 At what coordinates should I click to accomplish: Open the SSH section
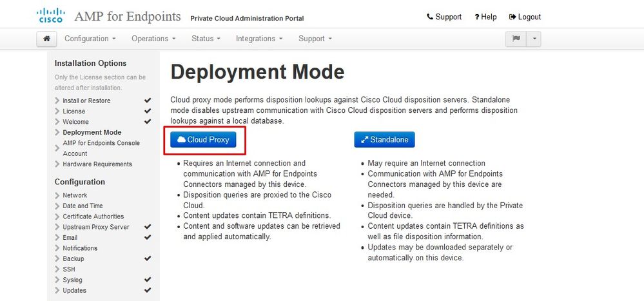[x=68, y=269]
